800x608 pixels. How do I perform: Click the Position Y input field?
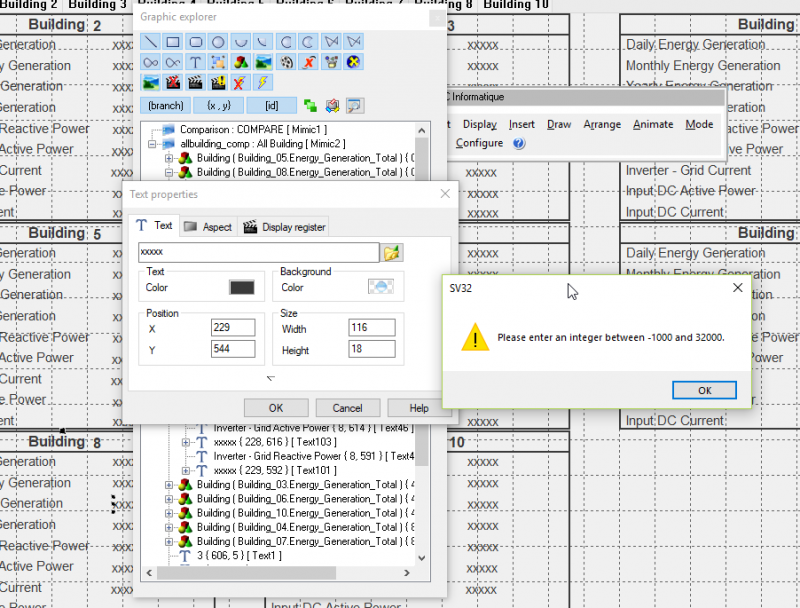[233, 349]
